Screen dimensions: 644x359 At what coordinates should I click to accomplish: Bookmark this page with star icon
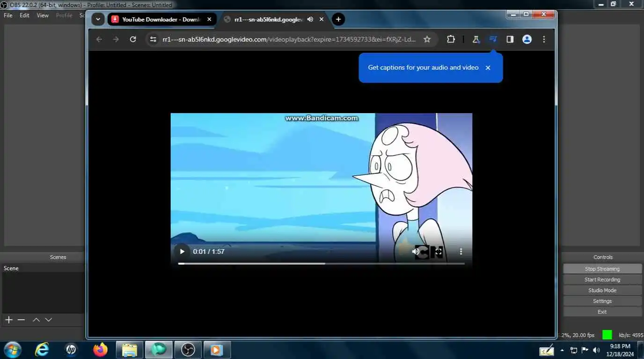tap(427, 39)
